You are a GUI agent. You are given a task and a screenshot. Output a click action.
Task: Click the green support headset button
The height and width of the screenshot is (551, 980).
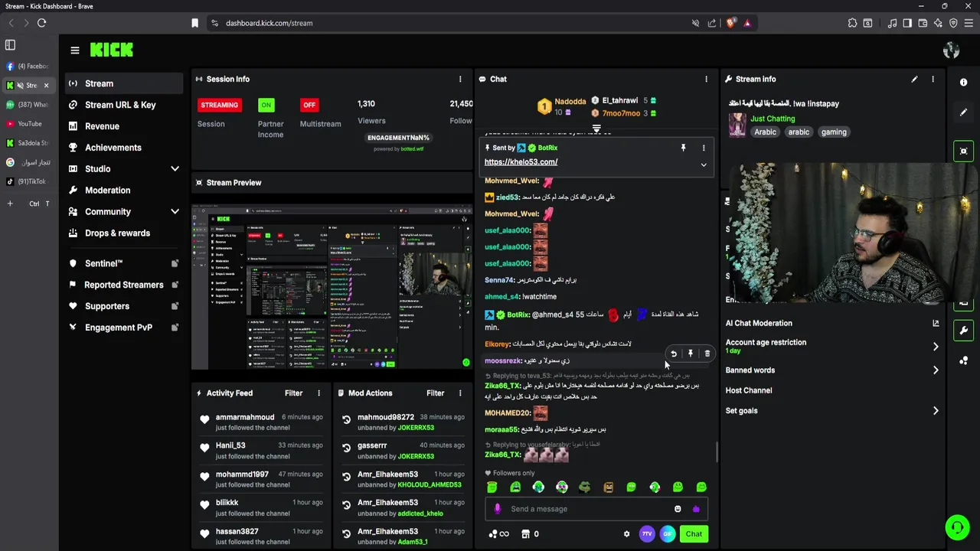[957, 527]
